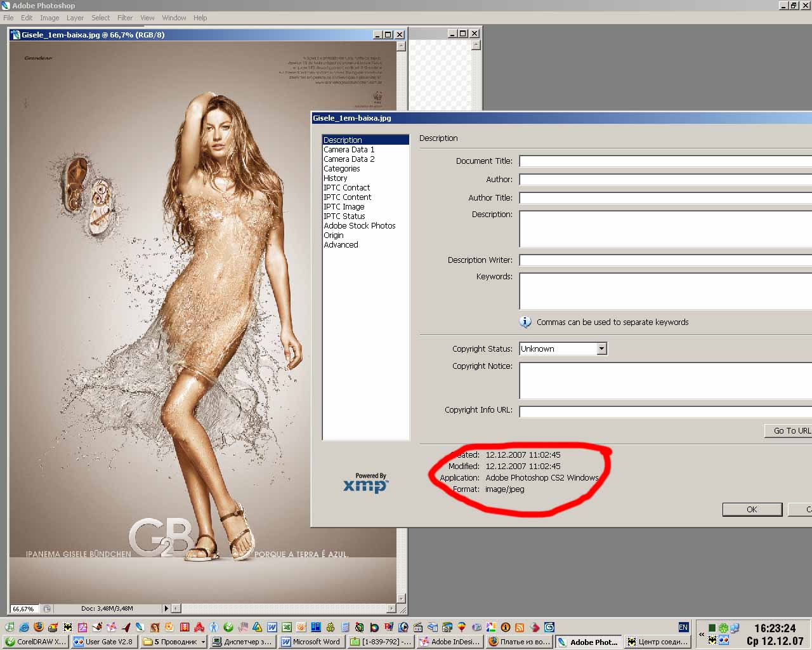Select Camera Data 2 in the list
The height and width of the screenshot is (650, 812).
(x=365, y=159)
